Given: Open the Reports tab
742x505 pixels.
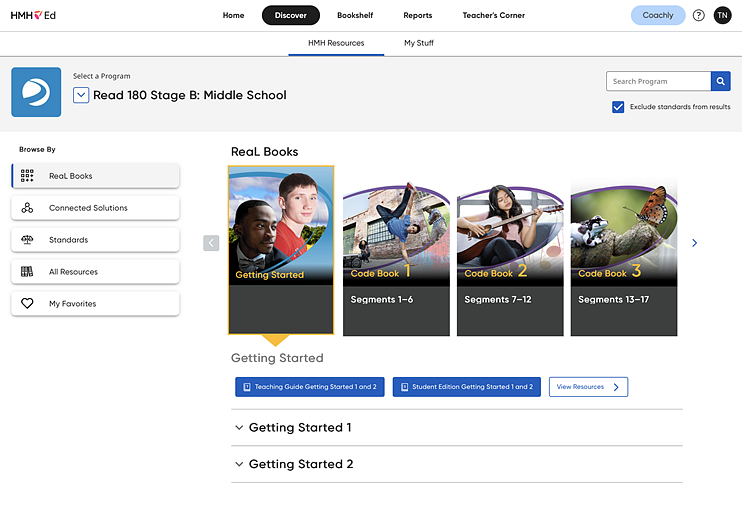Looking at the screenshot, I should click(x=417, y=15).
